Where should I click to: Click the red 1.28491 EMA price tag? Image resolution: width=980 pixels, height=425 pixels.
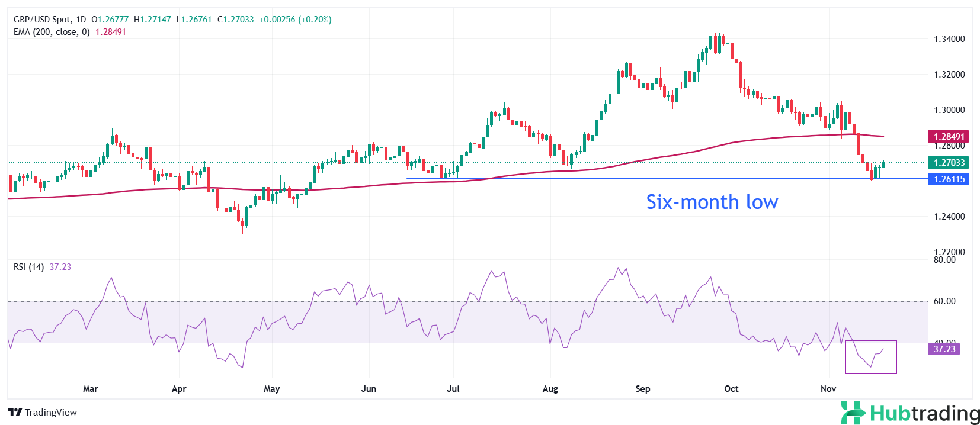point(949,137)
